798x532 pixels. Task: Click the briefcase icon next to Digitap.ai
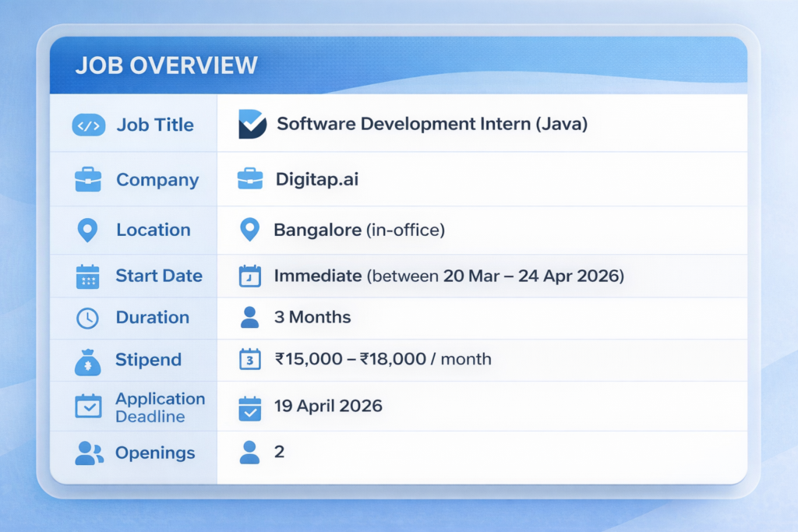point(249,179)
